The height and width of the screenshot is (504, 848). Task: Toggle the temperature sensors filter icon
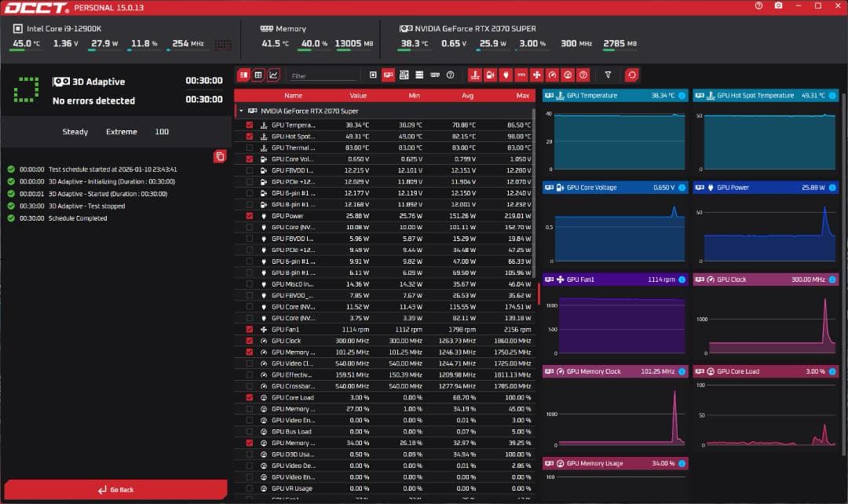[475, 75]
